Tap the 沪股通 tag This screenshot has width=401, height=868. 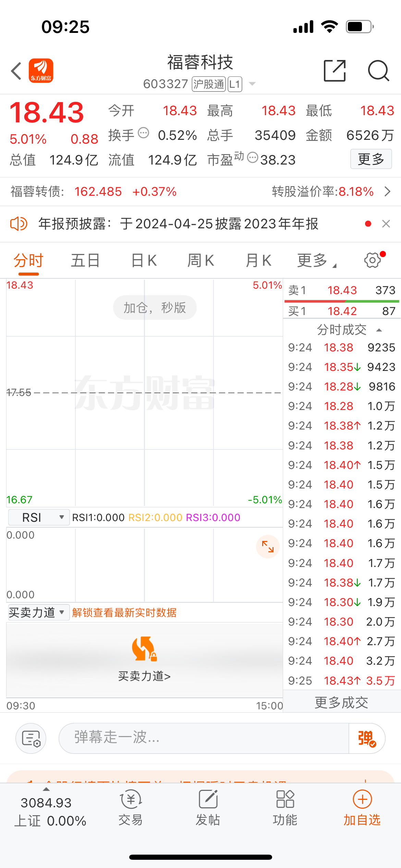click(209, 84)
